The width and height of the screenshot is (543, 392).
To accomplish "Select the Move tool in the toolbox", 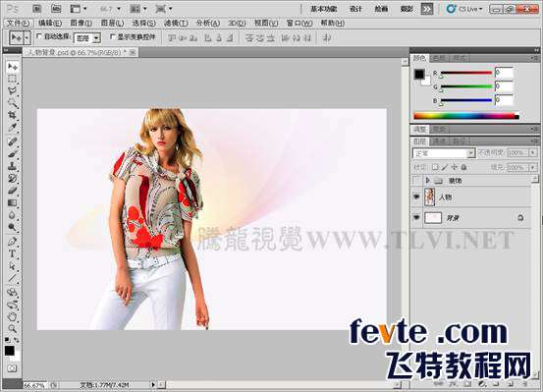I will [x=13, y=66].
